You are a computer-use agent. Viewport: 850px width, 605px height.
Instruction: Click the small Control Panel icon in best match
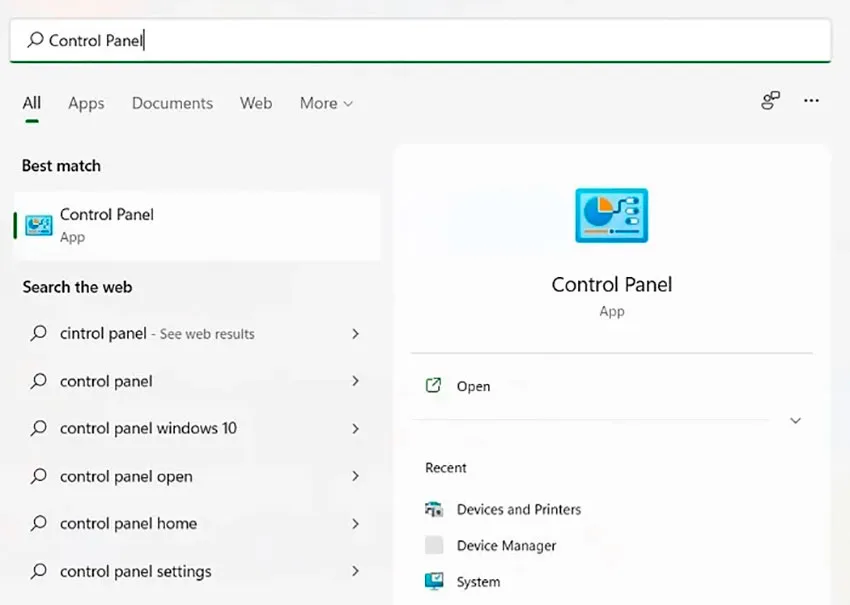[x=39, y=226]
